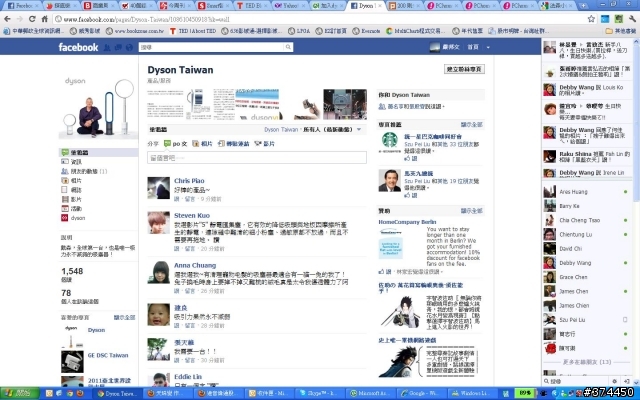Screen dimensions: 640x400
Task: Click the Facebook search input field
Action: pos(211,47)
